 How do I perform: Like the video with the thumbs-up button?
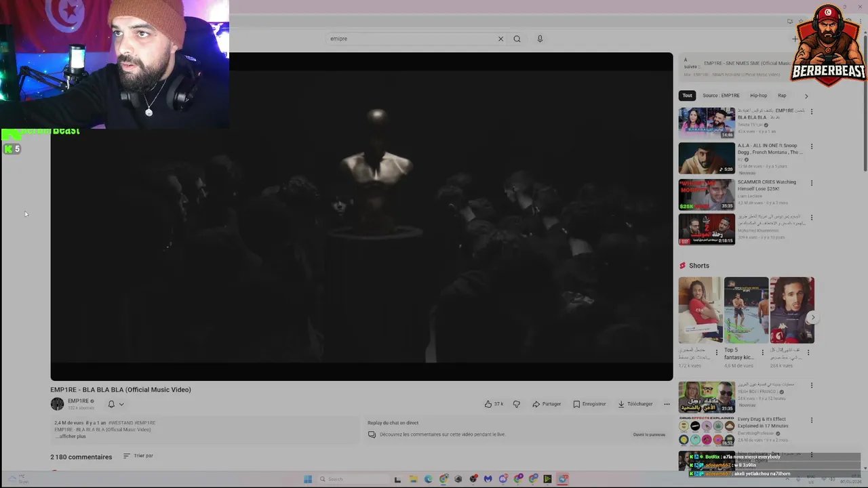pos(494,404)
